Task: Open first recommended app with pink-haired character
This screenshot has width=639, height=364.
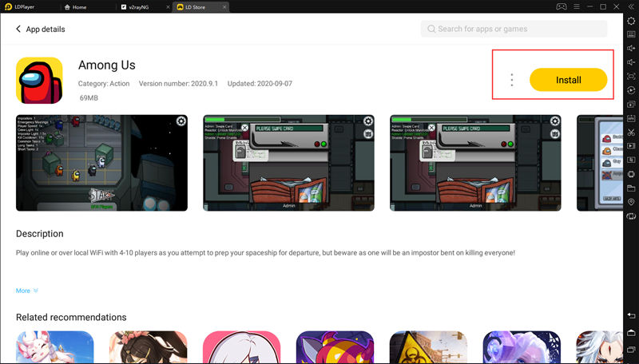Action: 55,347
